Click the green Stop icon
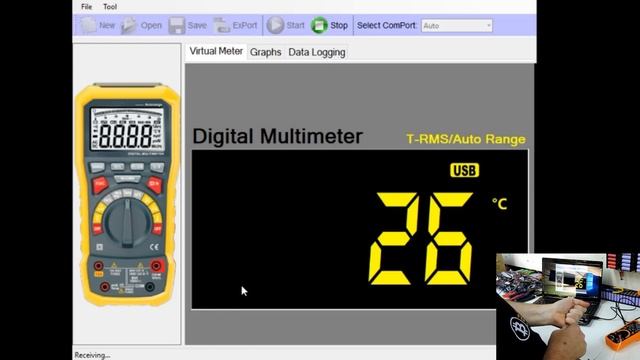This screenshot has width=640, height=360. click(x=319, y=25)
